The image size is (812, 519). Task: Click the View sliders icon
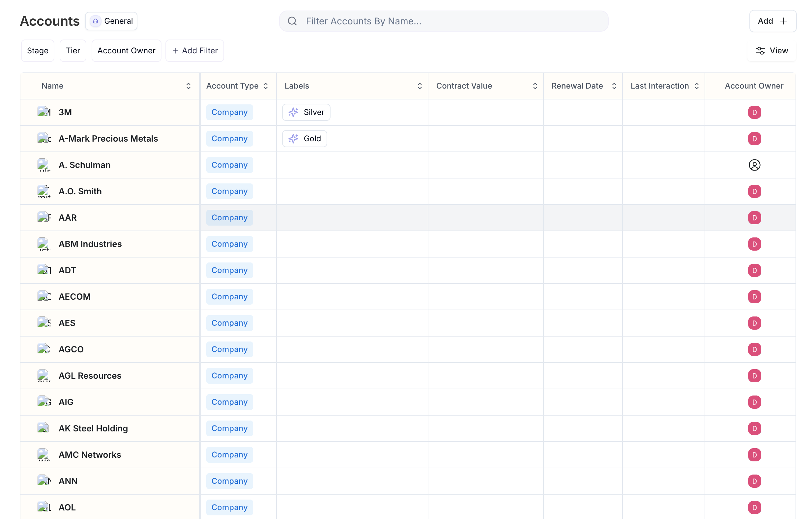point(760,51)
